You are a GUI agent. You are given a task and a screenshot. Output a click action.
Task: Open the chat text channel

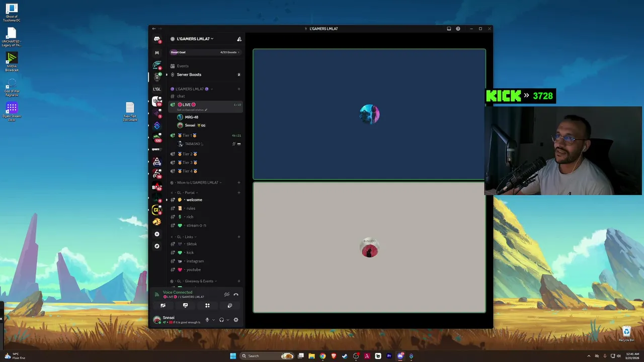[205, 96]
